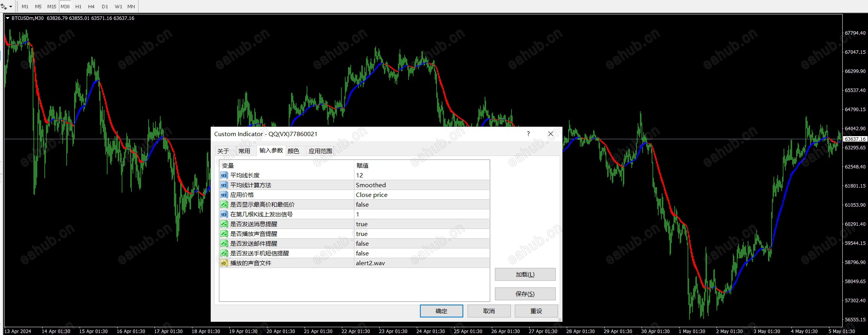Open the dropdown arrow beside the first toolbar icon
This screenshot has width=868, height=335.
11,7
